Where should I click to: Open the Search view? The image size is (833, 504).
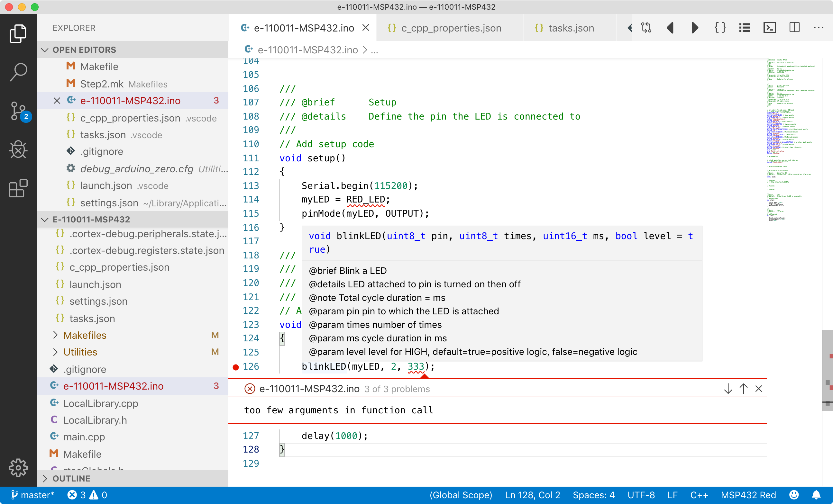point(18,71)
